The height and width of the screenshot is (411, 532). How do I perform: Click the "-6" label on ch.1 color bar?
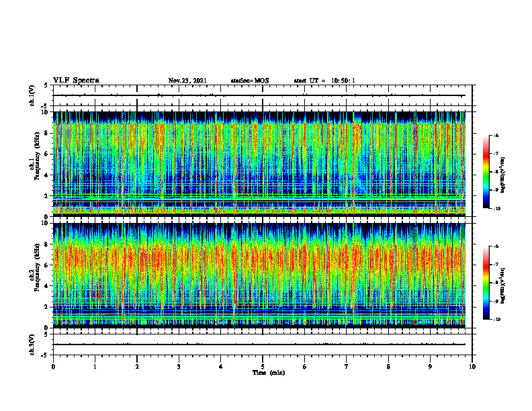pyautogui.click(x=496, y=135)
